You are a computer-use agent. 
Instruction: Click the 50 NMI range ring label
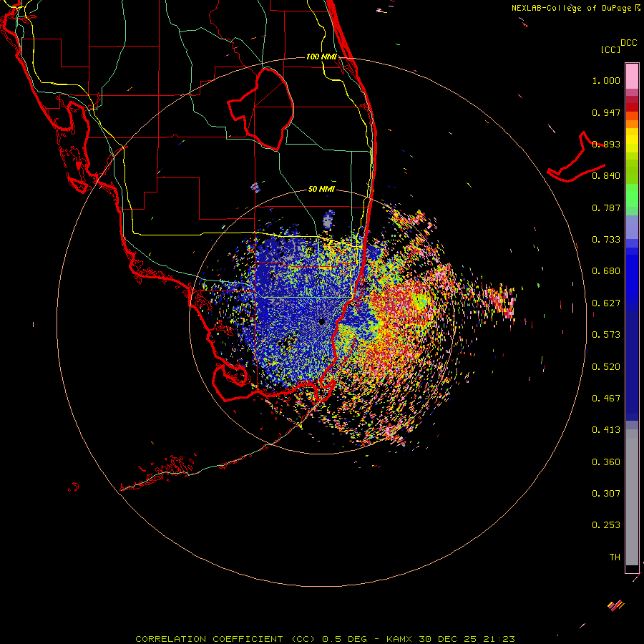tap(321, 190)
